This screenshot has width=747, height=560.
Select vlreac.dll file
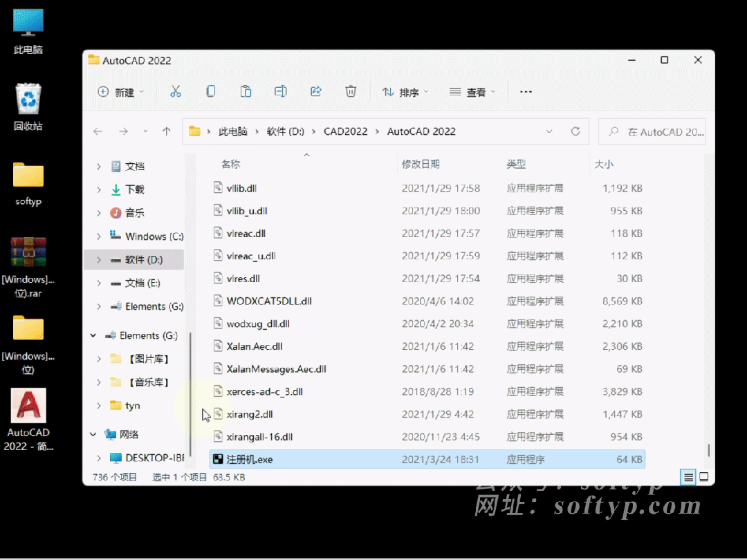pos(427,234)
